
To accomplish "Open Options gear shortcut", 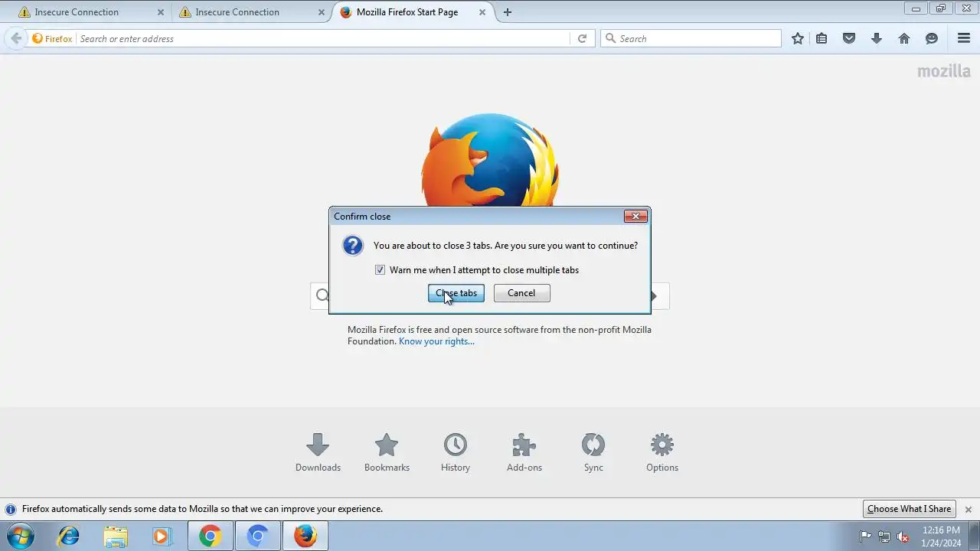I will (662, 452).
